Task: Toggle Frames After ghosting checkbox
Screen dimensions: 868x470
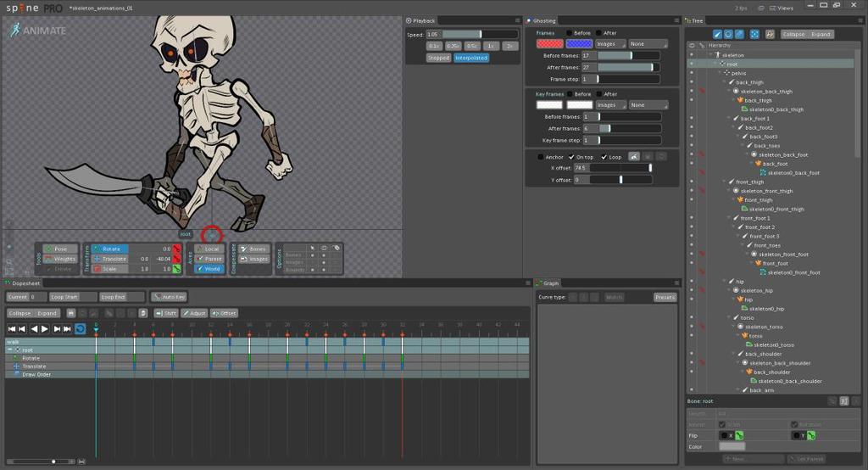Action: click(x=598, y=33)
